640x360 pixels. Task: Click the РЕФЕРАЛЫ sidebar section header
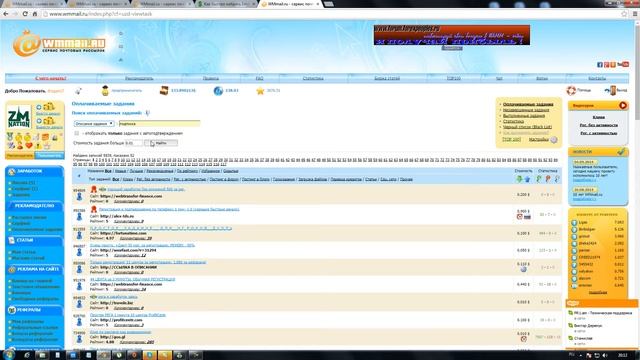click(35, 310)
